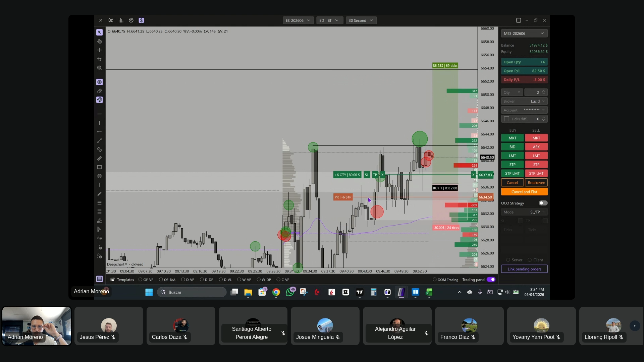The height and width of the screenshot is (362, 644).
Task: Toggle window layout square icon at top right
Action: click(518, 20)
